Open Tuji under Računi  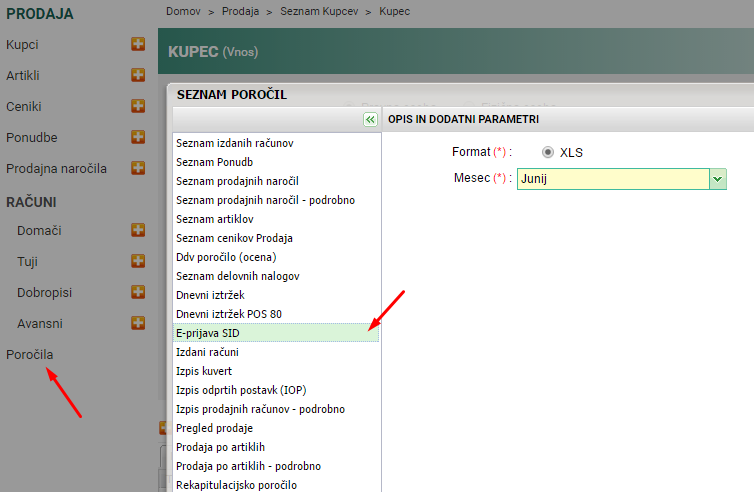coord(27,262)
